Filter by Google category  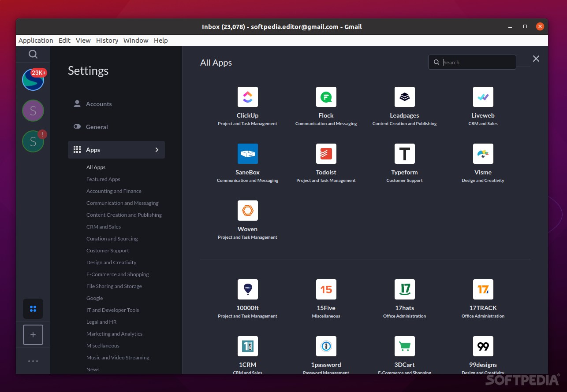[x=95, y=298]
